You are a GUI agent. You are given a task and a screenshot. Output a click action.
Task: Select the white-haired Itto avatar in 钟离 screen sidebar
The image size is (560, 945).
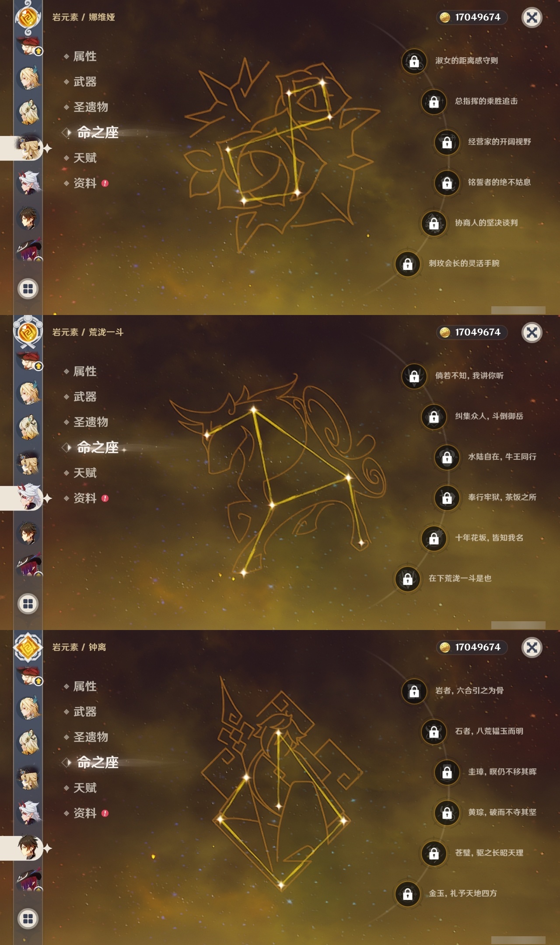coord(29,812)
